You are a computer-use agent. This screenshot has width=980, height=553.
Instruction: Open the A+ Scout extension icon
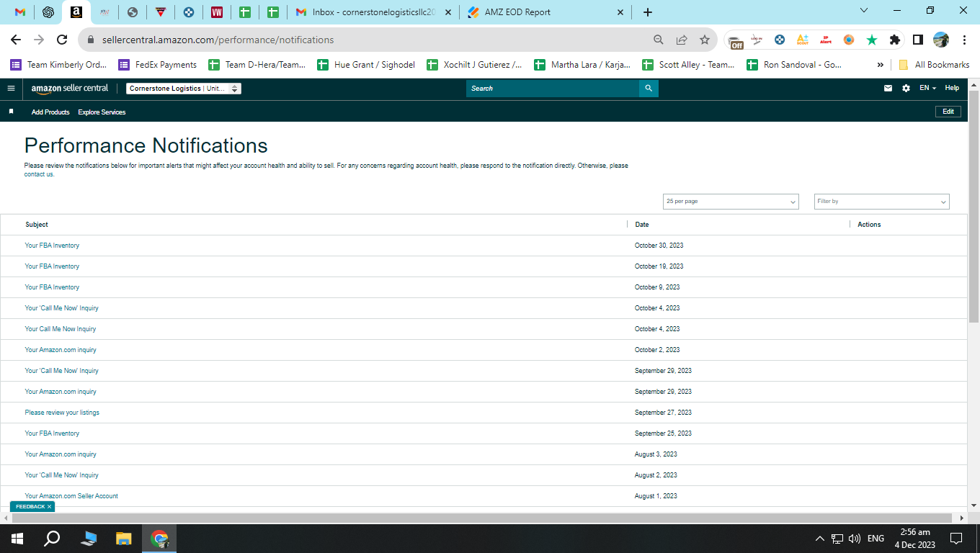(x=803, y=40)
